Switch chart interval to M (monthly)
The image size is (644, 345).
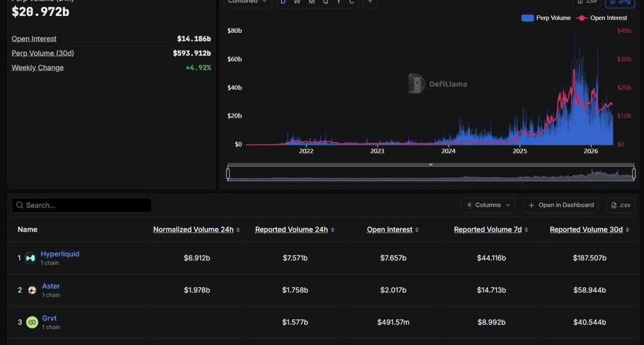[311, 2]
